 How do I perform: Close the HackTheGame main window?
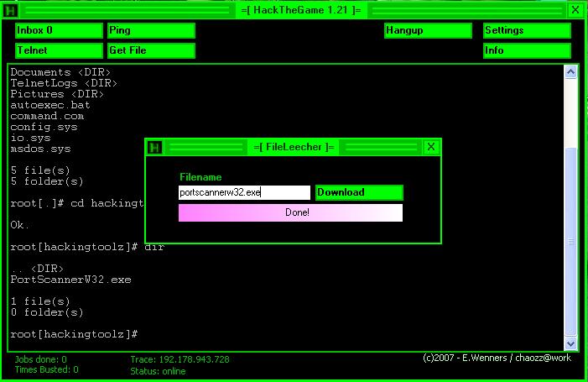point(575,10)
